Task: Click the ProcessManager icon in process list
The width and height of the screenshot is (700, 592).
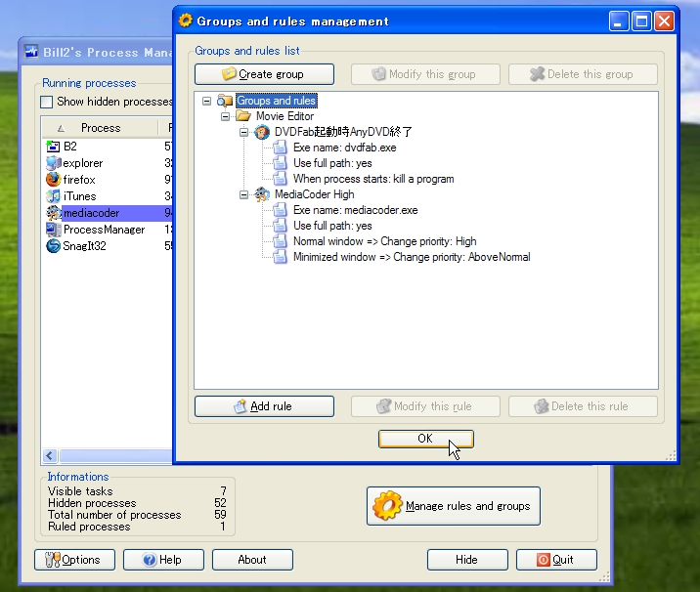Action: 53,230
